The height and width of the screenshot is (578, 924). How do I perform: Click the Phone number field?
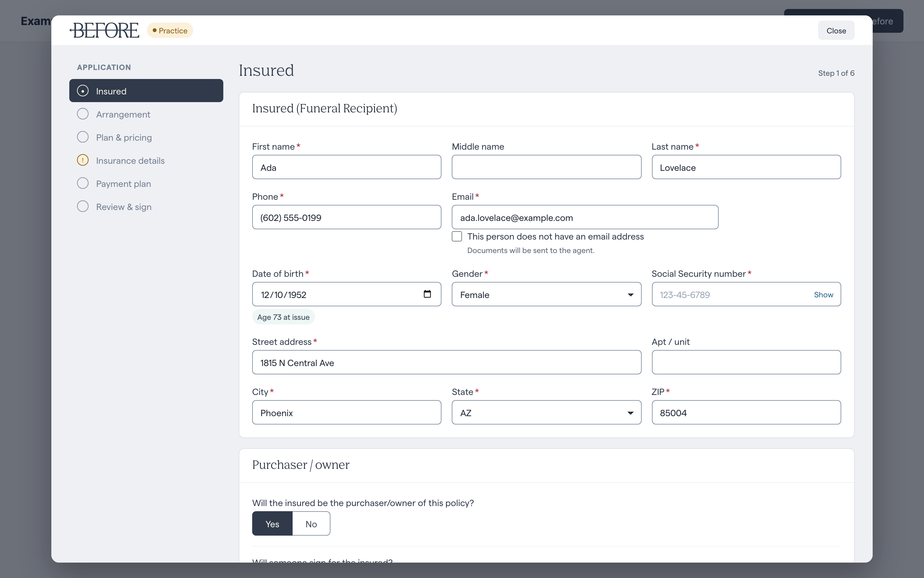347,217
